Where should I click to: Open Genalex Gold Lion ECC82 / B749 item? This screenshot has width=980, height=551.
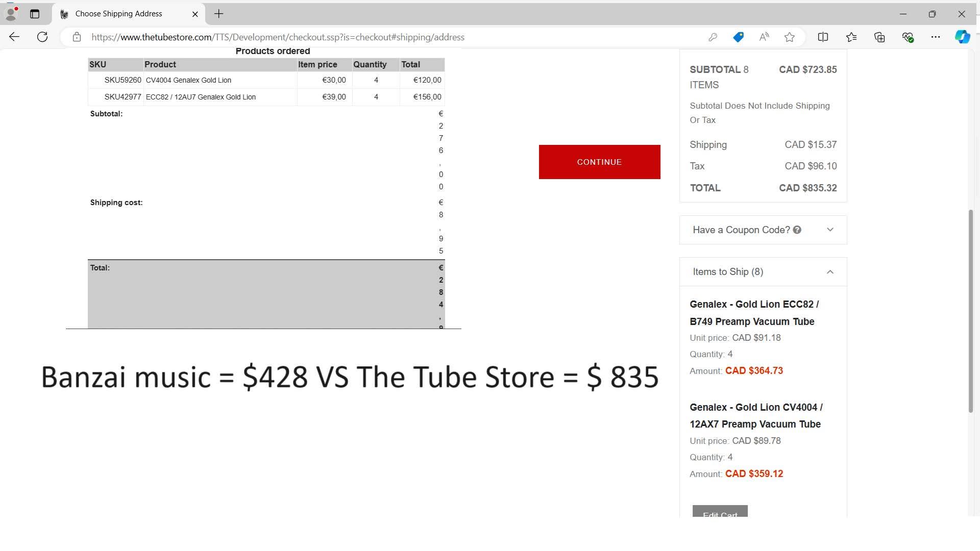754,313
